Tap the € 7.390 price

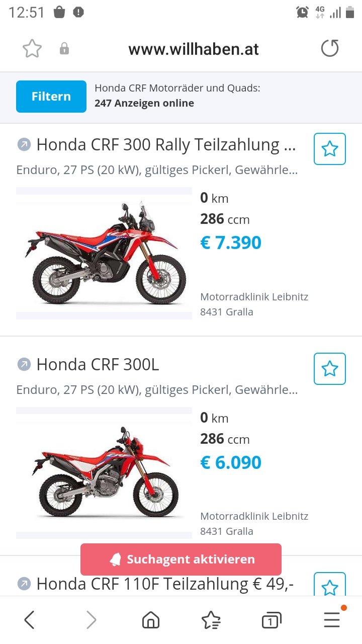pos(231,243)
